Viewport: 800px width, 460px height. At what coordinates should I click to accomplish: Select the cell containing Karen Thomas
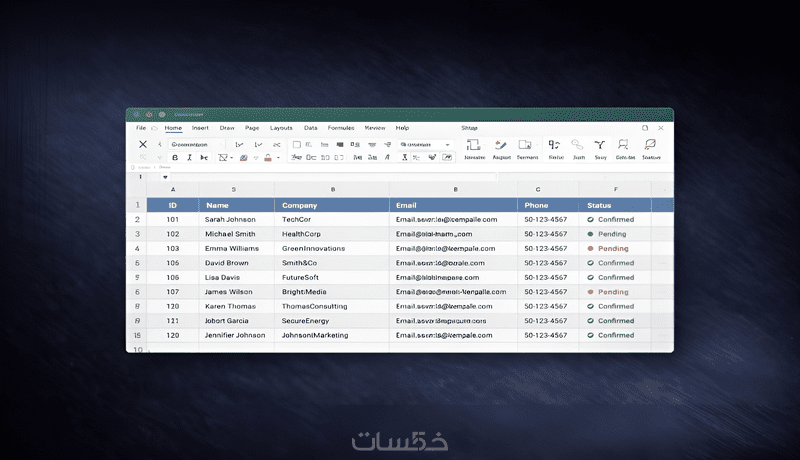(237, 306)
